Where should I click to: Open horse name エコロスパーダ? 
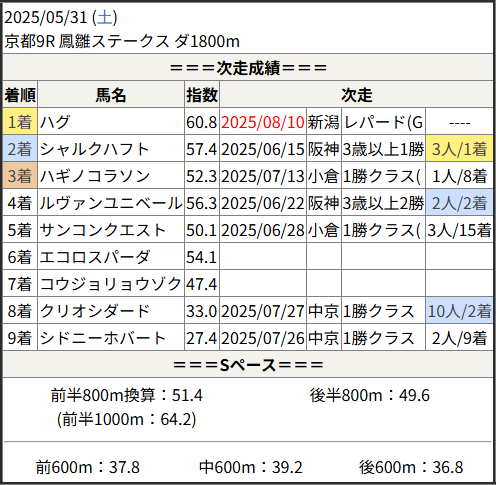95,257
